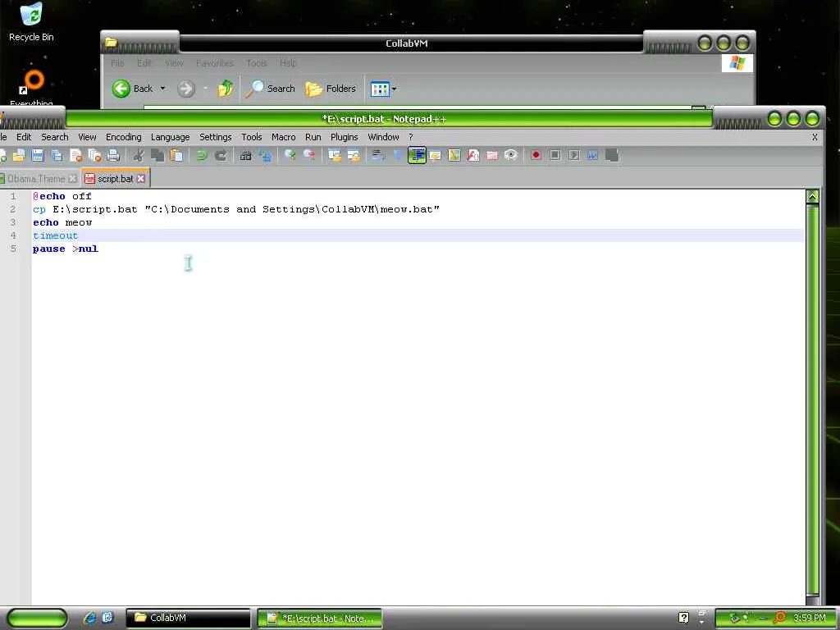Open the Language menu
Viewport: 840px width, 630px height.
(171, 137)
